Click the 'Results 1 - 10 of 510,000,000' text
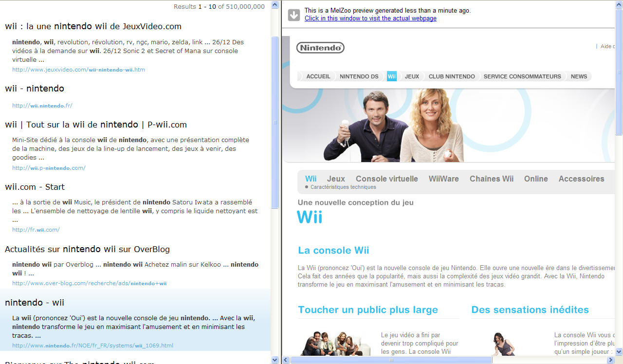Viewport: 623px width, 364px height. pyautogui.click(x=219, y=6)
